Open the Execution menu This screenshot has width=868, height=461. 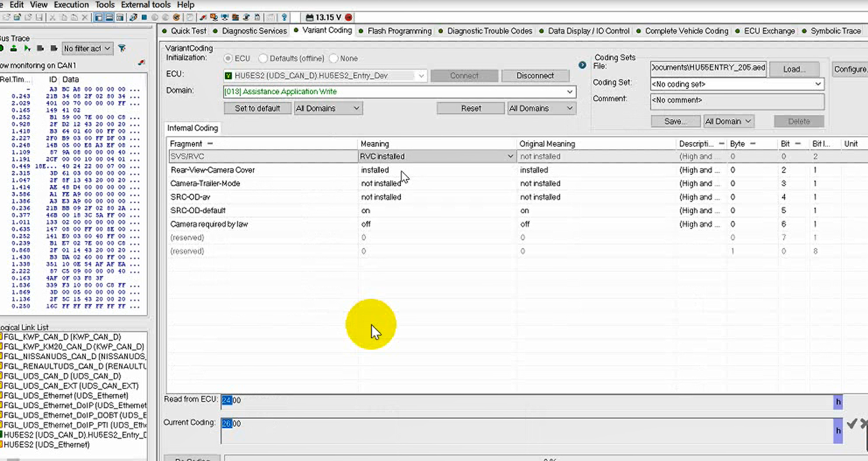(x=71, y=5)
